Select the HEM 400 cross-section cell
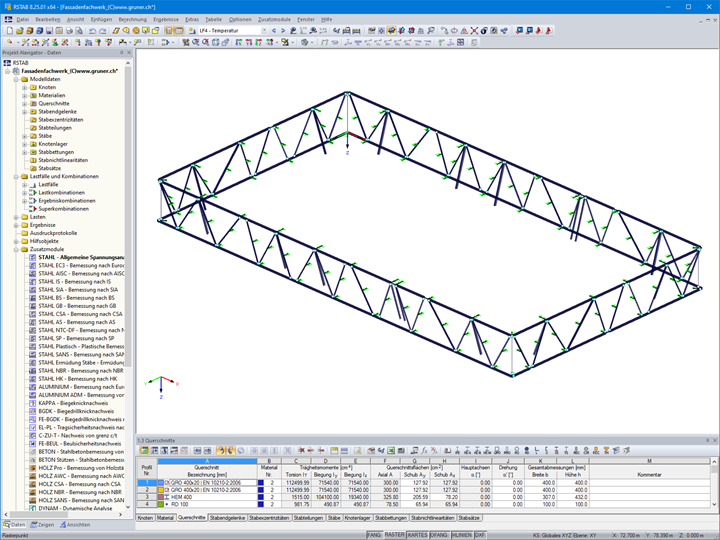Image resolution: width=720 pixels, height=540 pixels. coord(207,497)
